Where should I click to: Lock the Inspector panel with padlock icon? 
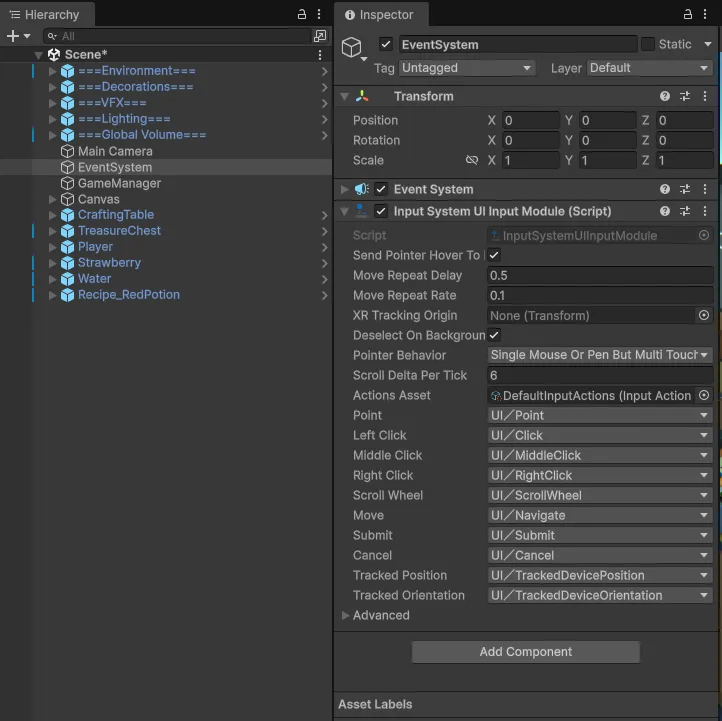pos(688,14)
